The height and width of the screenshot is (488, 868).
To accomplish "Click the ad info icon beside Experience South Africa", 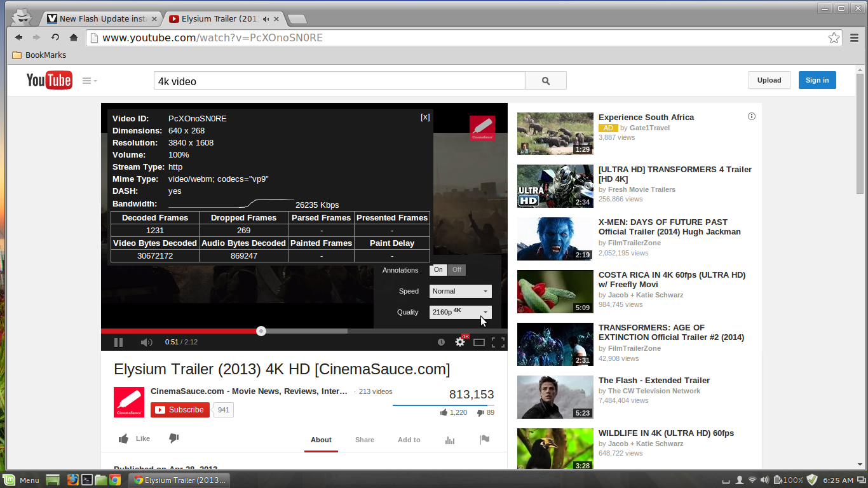I will (752, 116).
